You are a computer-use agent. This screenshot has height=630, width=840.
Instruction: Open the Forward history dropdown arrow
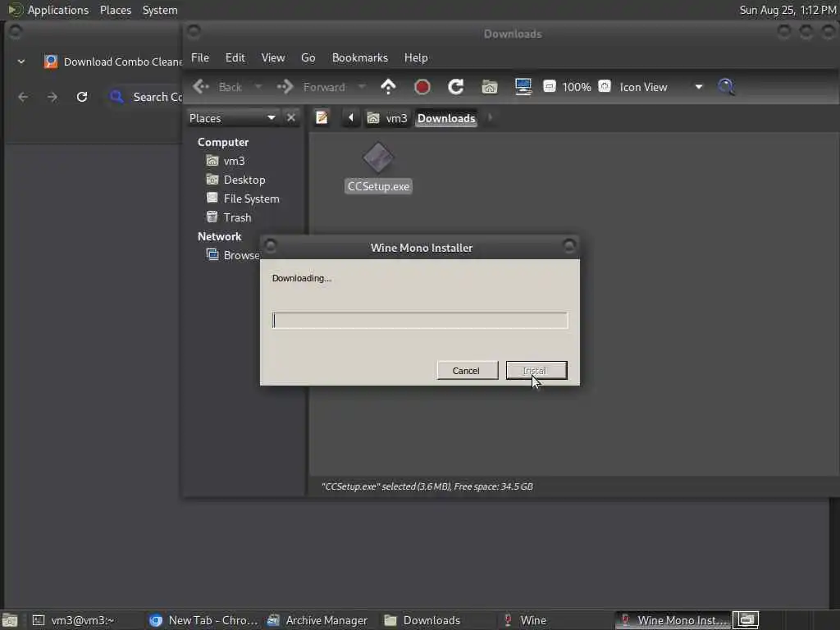(362, 87)
